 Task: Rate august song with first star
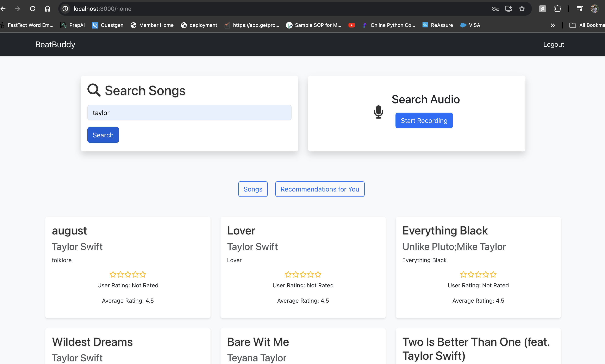pyautogui.click(x=113, y=275)
